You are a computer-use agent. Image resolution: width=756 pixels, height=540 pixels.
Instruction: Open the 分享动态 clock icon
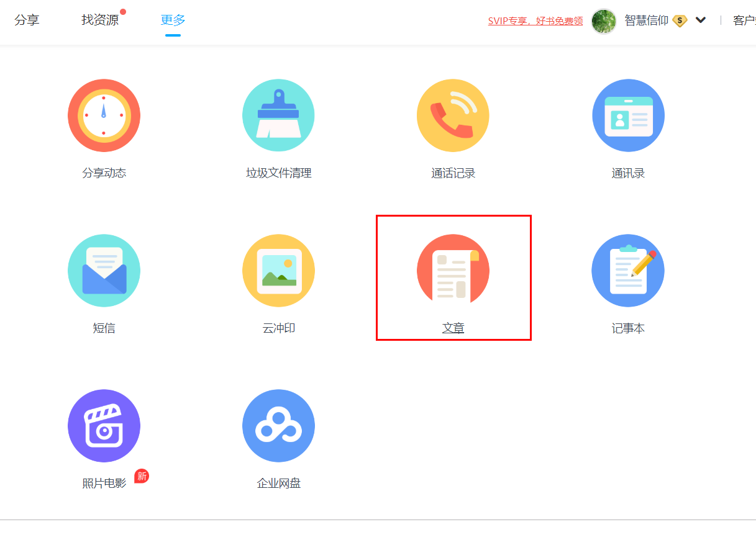pos(104,115)
